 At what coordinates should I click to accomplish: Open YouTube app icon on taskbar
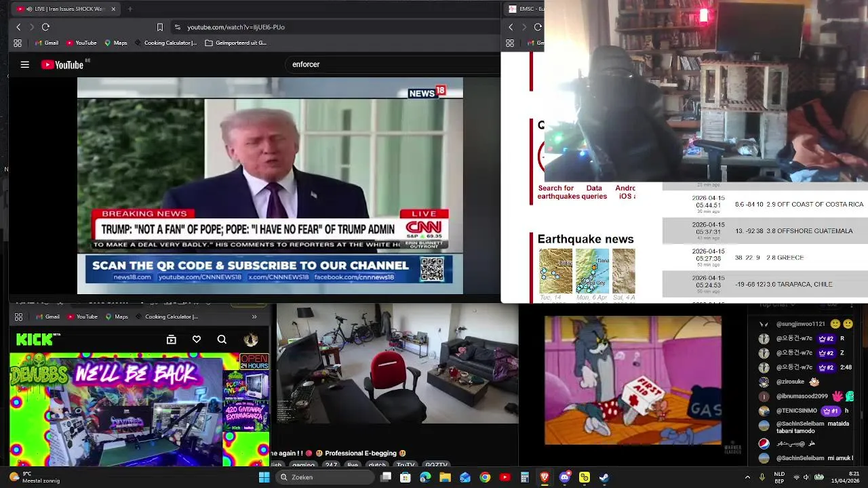tap(505, 477)
